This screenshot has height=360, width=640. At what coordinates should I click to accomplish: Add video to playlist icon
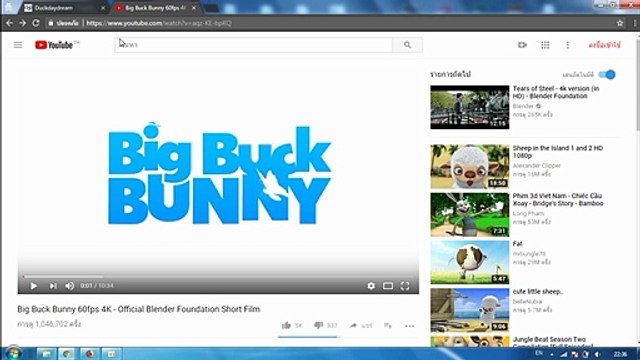coord(388,325)
